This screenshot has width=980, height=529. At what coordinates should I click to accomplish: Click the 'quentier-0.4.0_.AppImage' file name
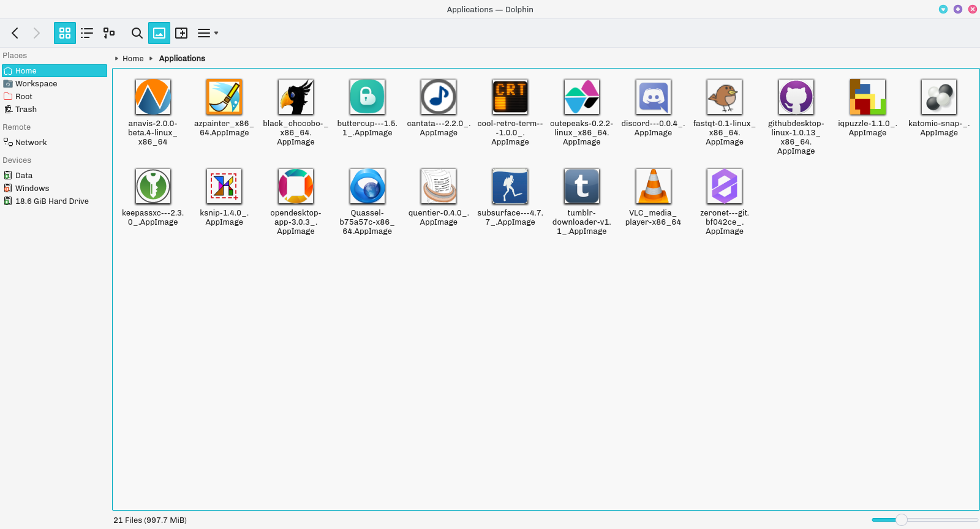point(439,217)
